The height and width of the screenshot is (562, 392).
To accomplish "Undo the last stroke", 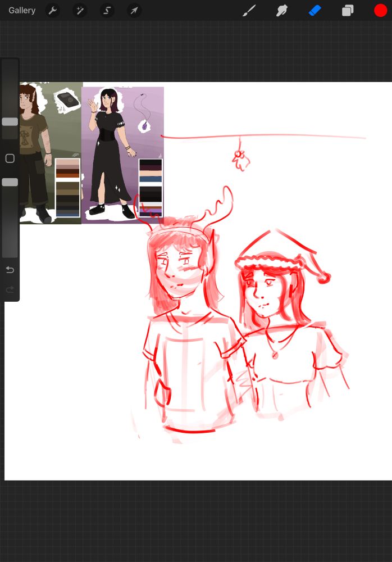I will (10, 270).
